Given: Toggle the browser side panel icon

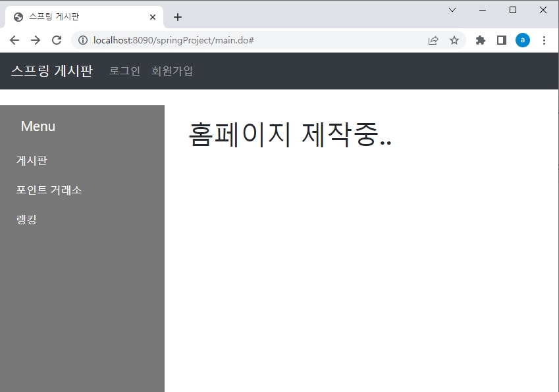Looking at the screenshot, I should (x=502, y=40).
